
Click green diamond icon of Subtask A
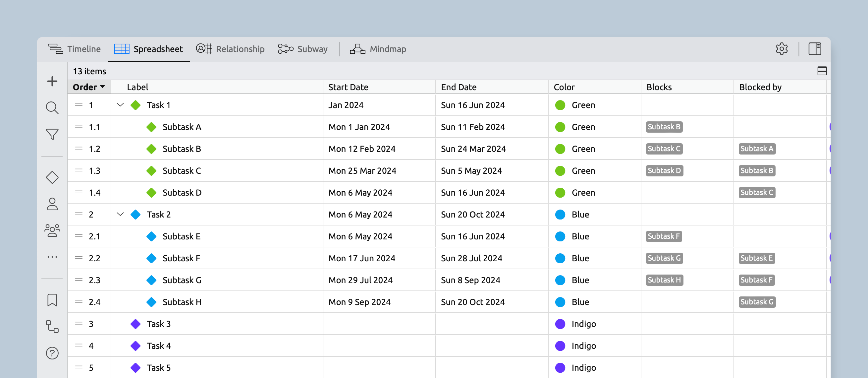[151, 127]
